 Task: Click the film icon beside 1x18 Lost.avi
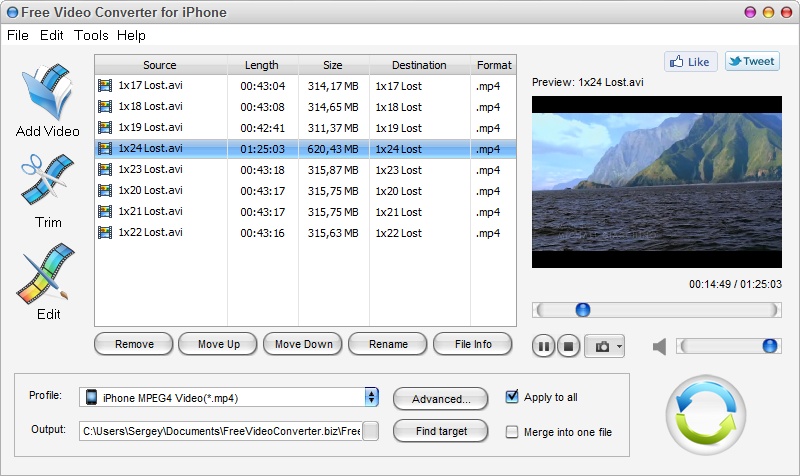[105, 107]
